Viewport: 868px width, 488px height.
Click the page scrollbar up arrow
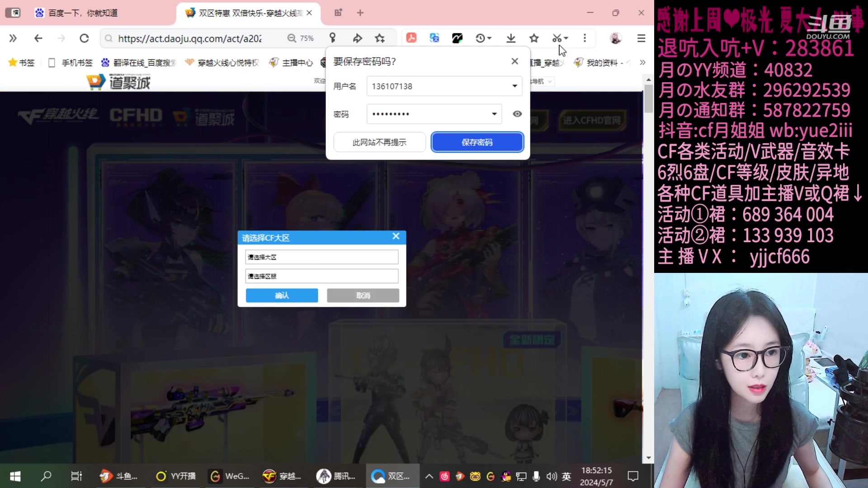(x=649, y=80)
